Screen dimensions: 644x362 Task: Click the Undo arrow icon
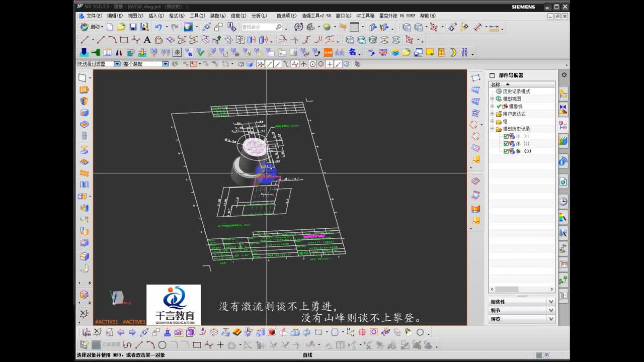158,27
